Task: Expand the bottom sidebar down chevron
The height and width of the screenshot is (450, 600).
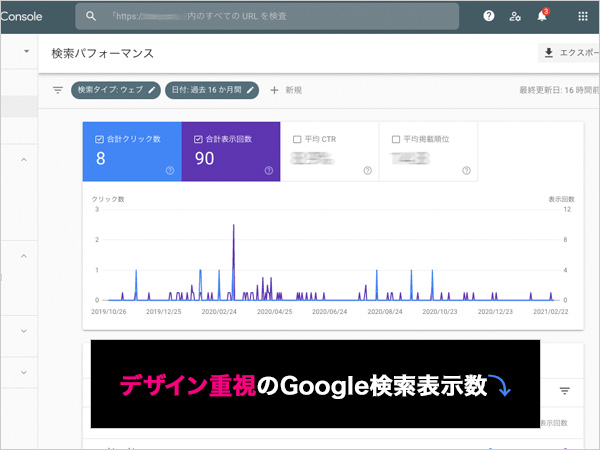Action: (24, 372)
